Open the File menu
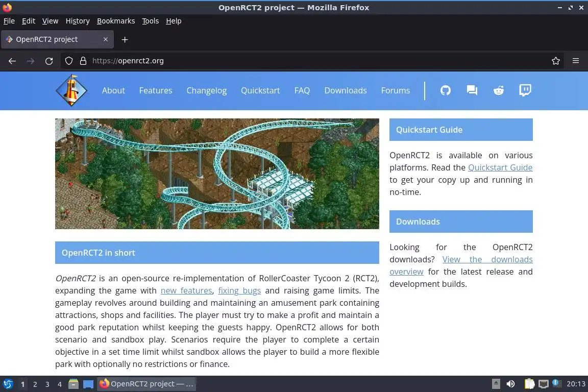The width and height of the screenshot is (588, 392). tap(9, 21)
